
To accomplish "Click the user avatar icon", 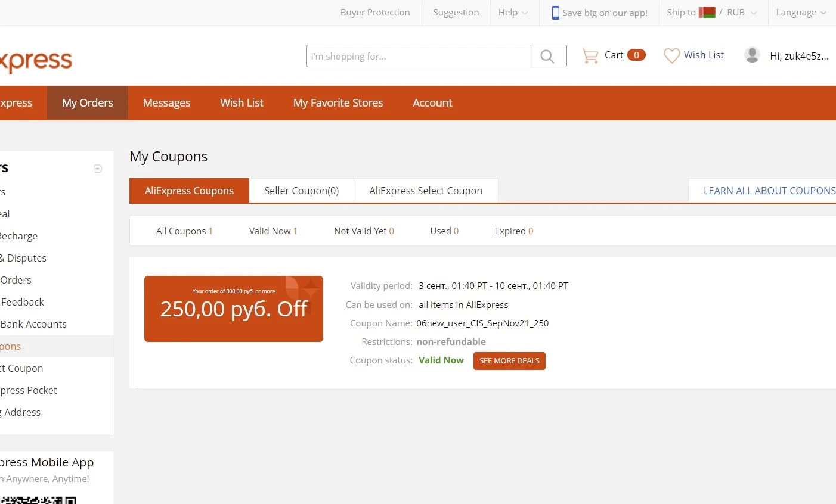I will [752, 55].
